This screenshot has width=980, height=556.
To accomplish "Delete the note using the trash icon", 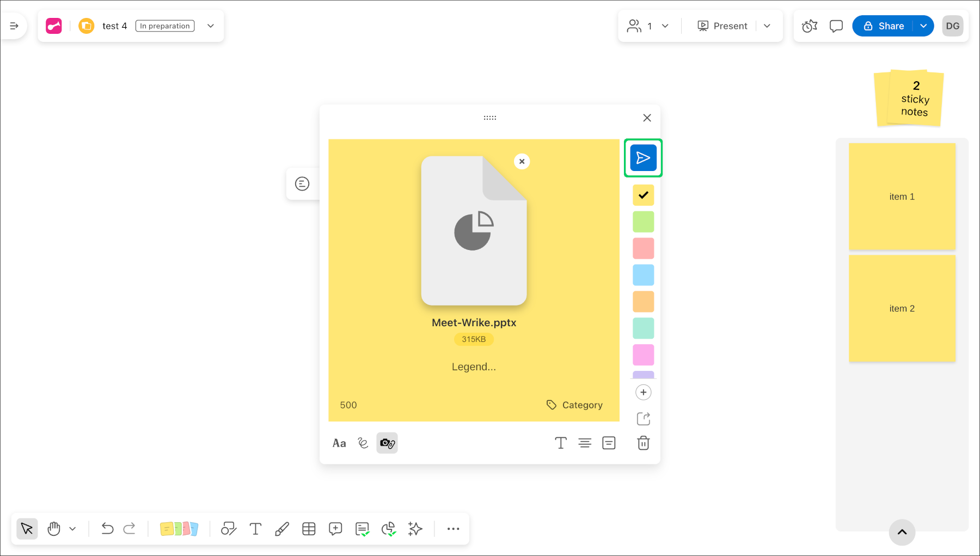I will (x=643, y=443).
